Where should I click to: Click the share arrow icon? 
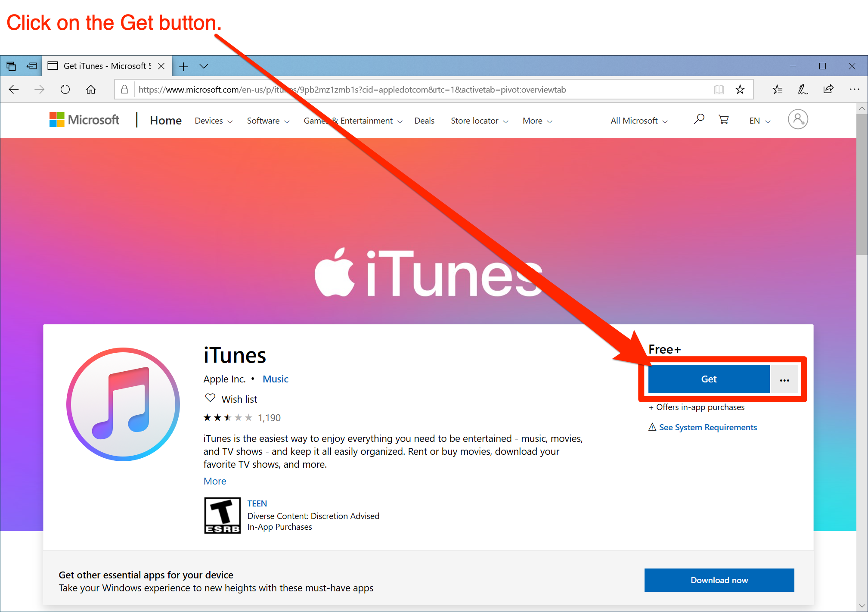tap(828, 90)
